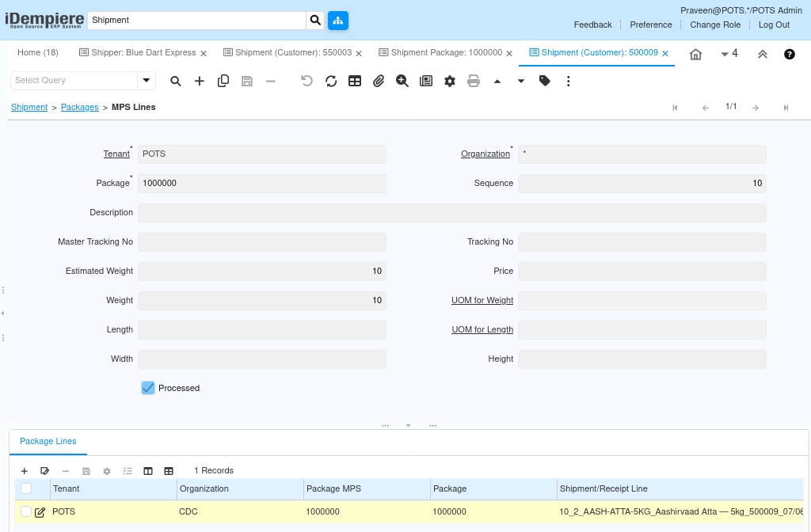Click the Process gear toolbar icon

click(x=450, y=82)
